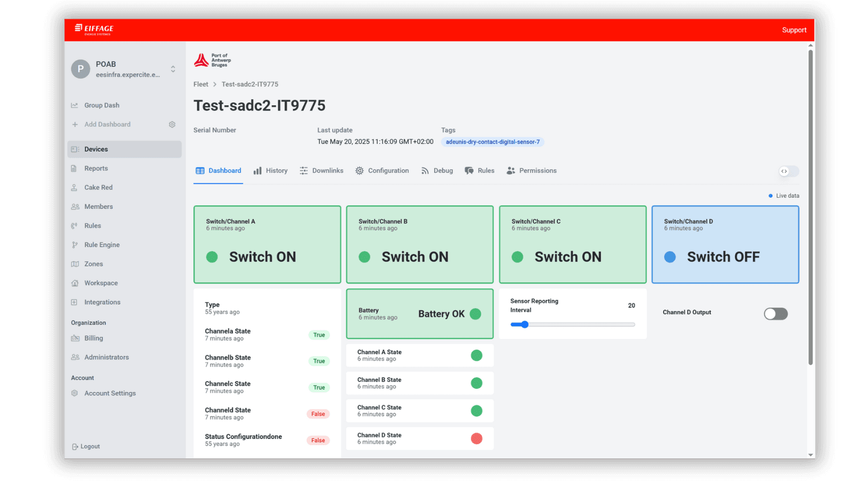Click the scrollbar down arrow
The image size is (868, 488).
(810, 455)
